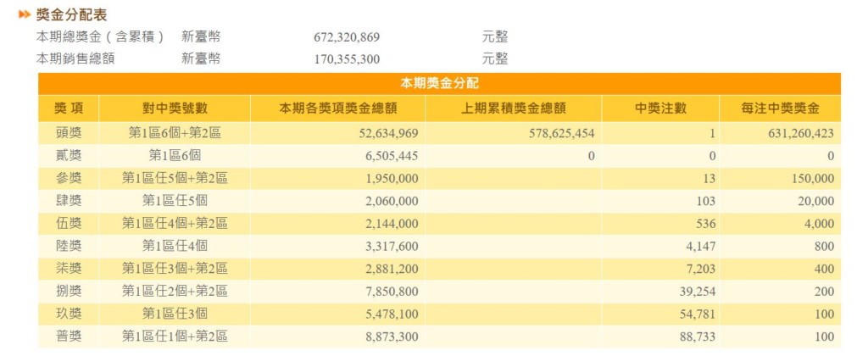Click the 每注中獎獎金 column header
Viewport: 868px width, 356px height.
[x=780, y=108]
